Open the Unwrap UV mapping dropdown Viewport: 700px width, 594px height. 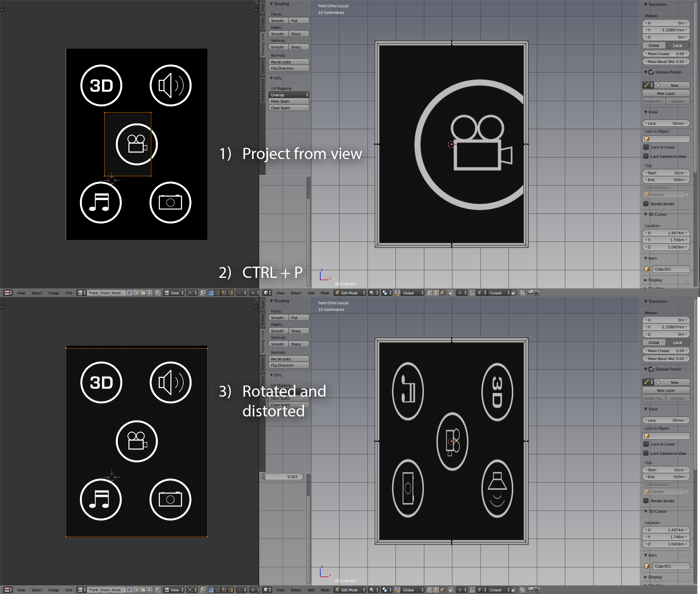click(289, 95)
